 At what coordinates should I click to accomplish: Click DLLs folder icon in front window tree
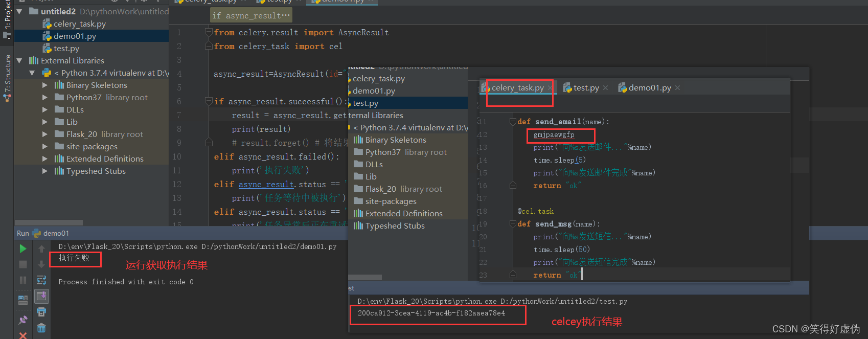coord(358,164)
